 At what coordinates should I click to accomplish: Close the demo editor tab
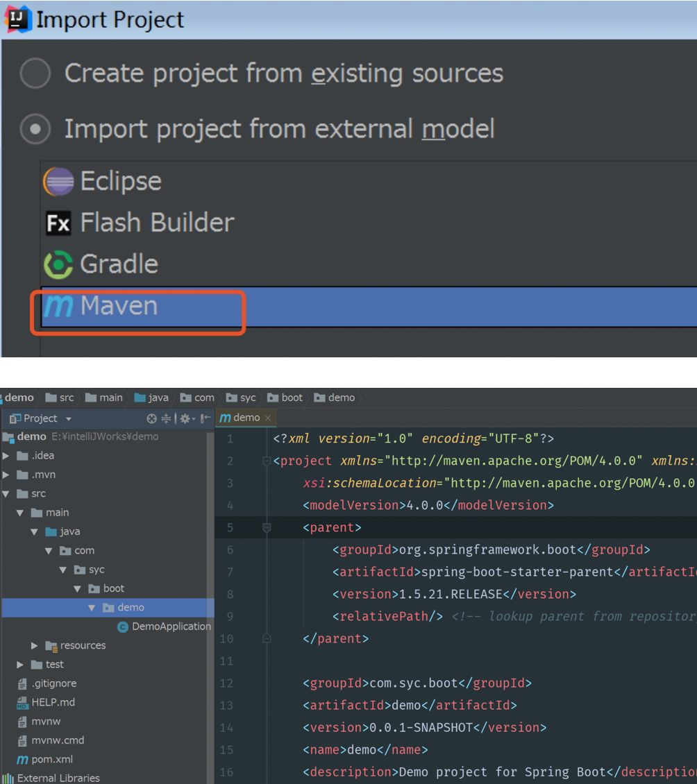(268, 418)
